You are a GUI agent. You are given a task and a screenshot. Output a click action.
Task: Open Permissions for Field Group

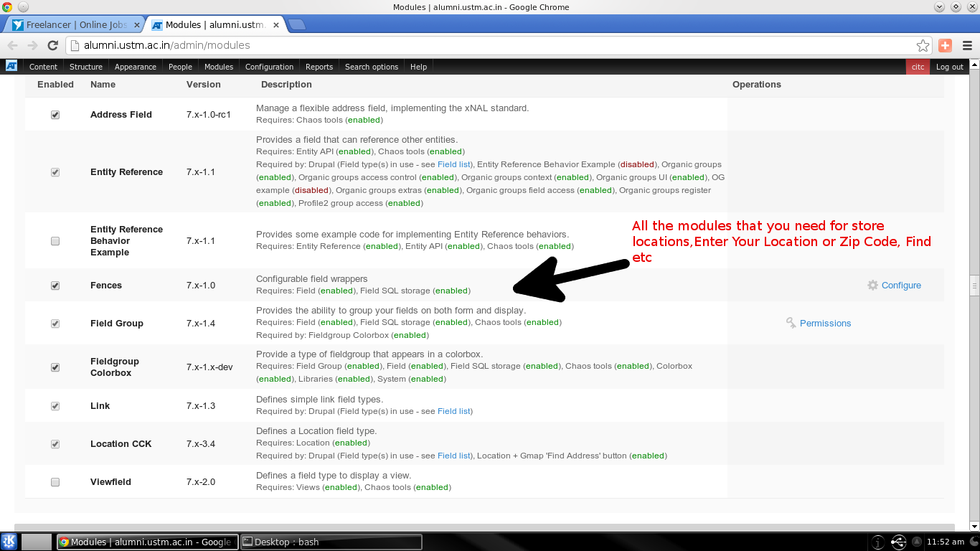pyautogui.click(x=825, y=323)
